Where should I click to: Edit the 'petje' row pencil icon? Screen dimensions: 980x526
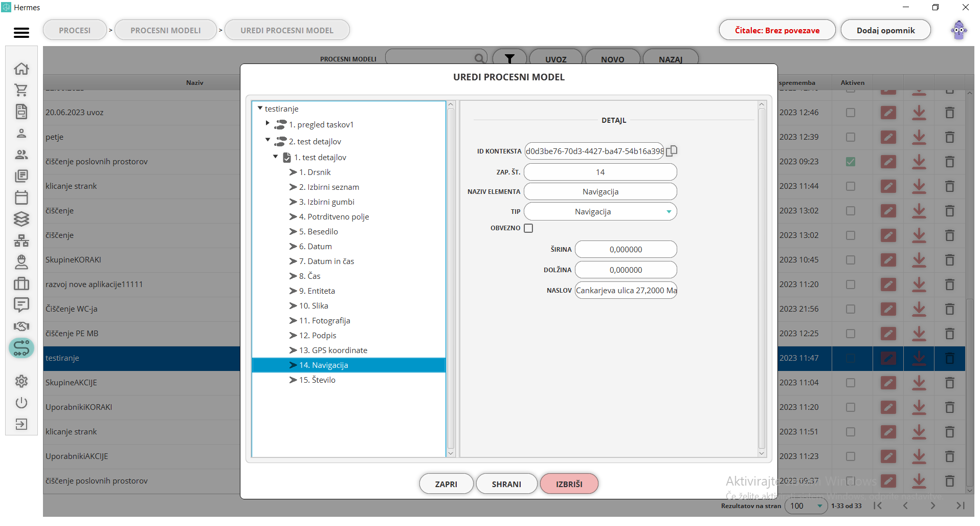[888, 137]
